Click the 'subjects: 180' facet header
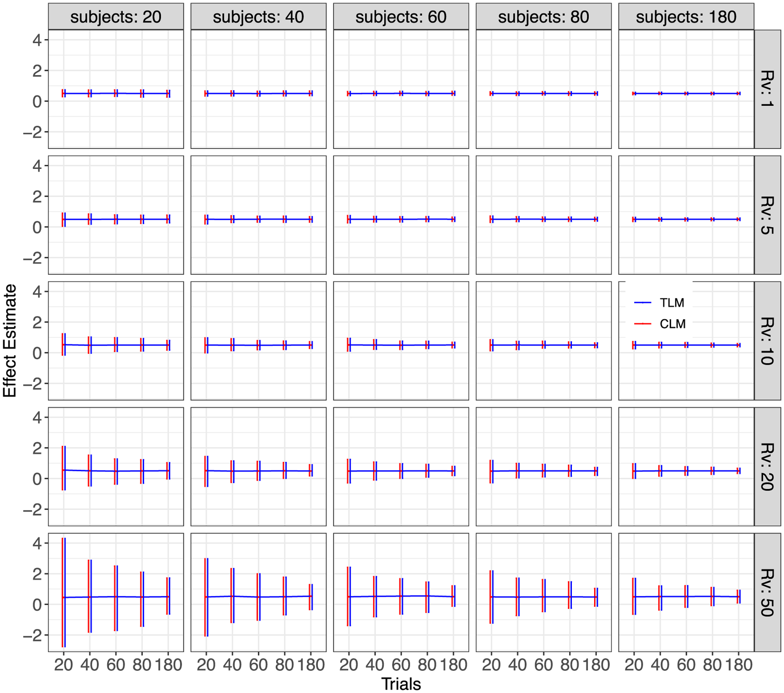This screenshot has width=784, height=693. tap(686, 17)
